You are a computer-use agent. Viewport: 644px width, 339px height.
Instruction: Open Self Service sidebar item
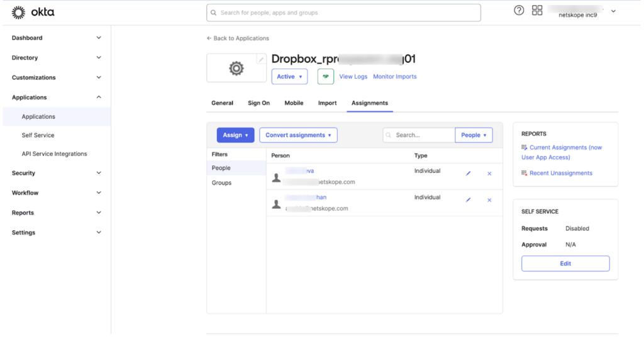(x=38, y=135)
